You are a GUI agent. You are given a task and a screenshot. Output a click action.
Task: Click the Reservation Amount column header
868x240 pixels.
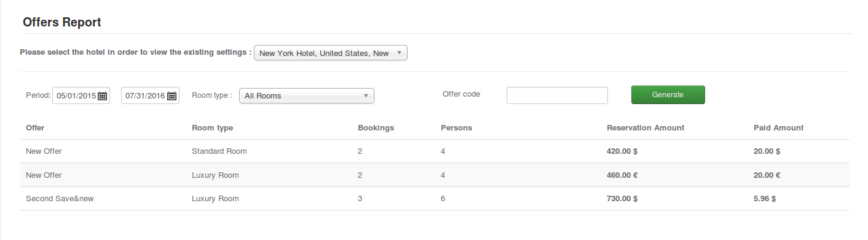coord(645,128)
